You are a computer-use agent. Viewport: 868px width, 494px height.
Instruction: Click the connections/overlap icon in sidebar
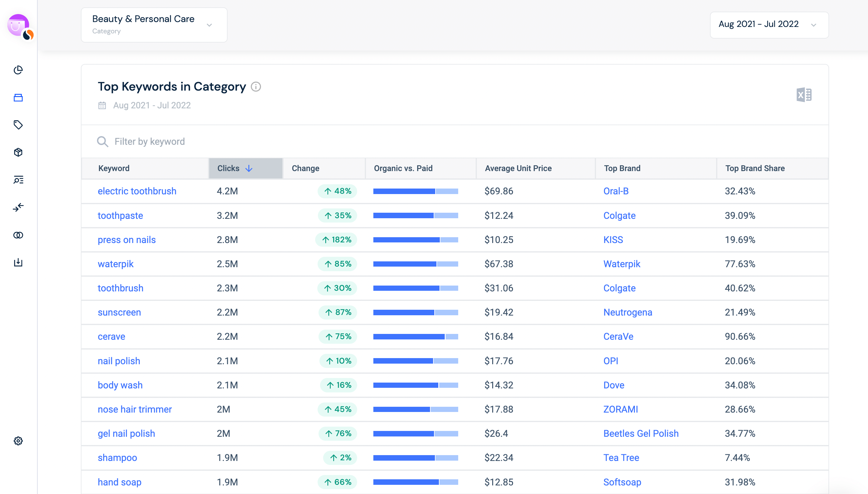[18, 234]
